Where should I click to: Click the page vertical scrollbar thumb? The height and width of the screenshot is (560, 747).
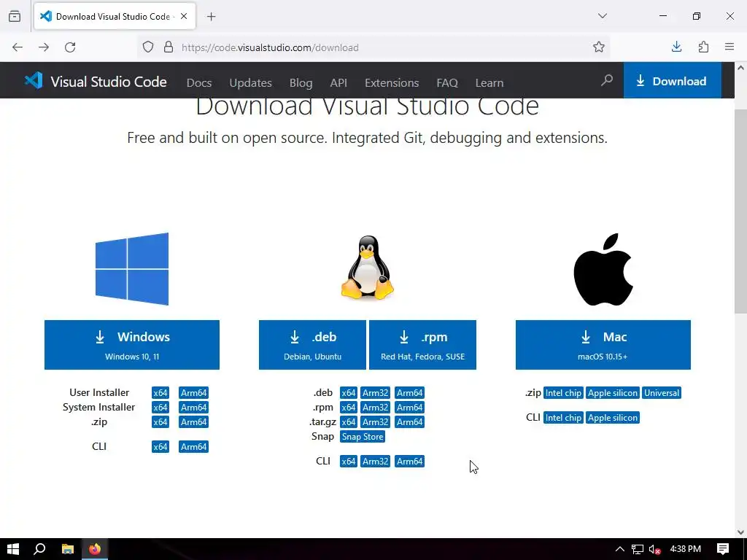point(741,211)
